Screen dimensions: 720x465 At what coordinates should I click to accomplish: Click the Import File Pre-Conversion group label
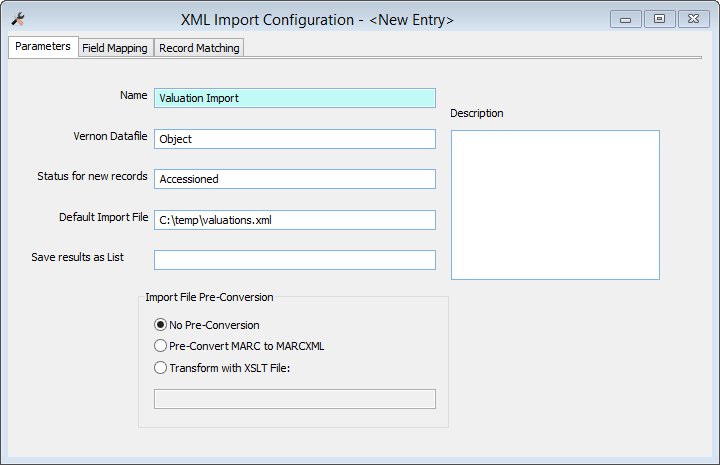(209, 297)
